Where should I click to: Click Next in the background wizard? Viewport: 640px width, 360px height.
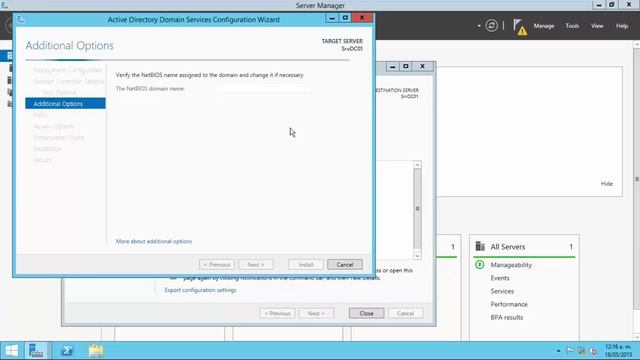(316, 313)
